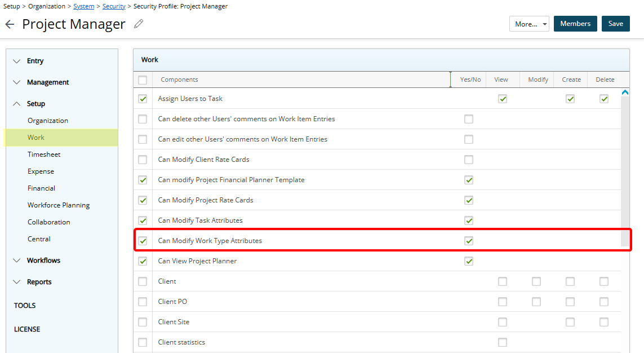Check the Can Modify Client Rate Cards checkbox
The height and width of the screenshot is (353, 644).
click(x=469, y=160)
